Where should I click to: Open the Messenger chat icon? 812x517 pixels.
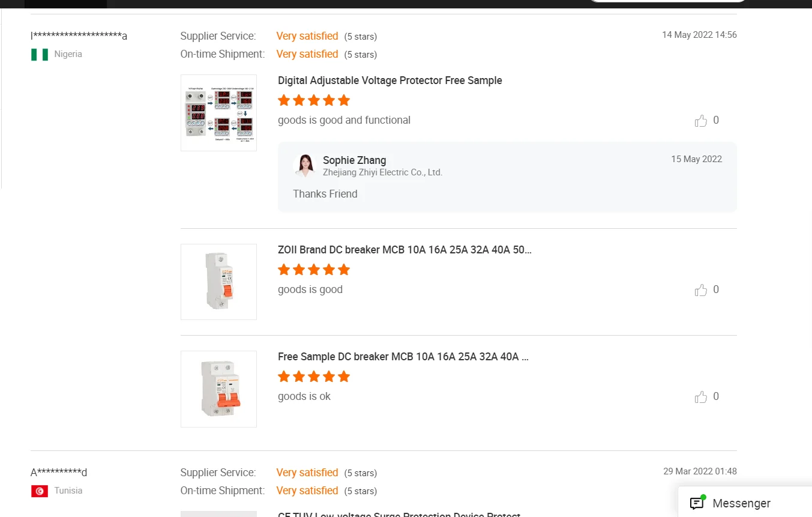697,503
